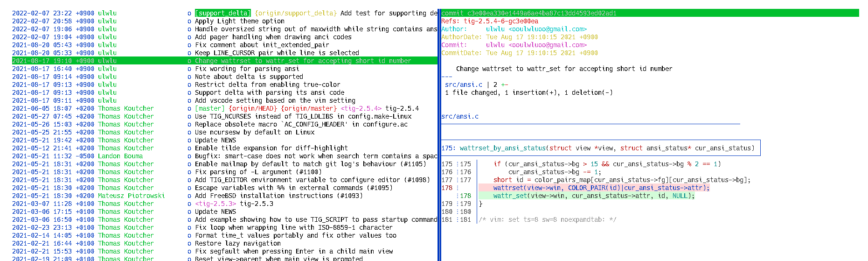
Task: Select commit 'Handle oversized string out of maxwidth'
Action: click(224, 29)
